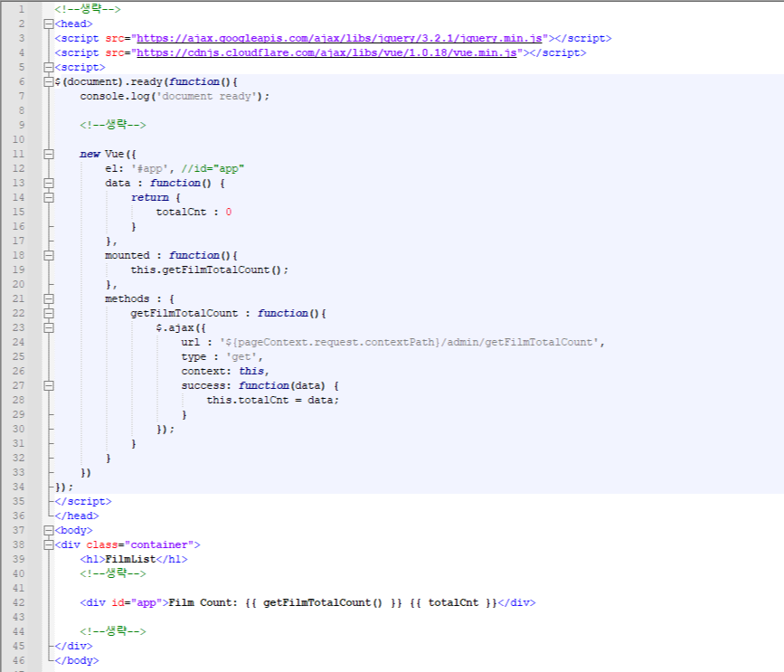Click the 생략 comment on line 9
This screenshot has height=672, width=784.
point(113,125)
